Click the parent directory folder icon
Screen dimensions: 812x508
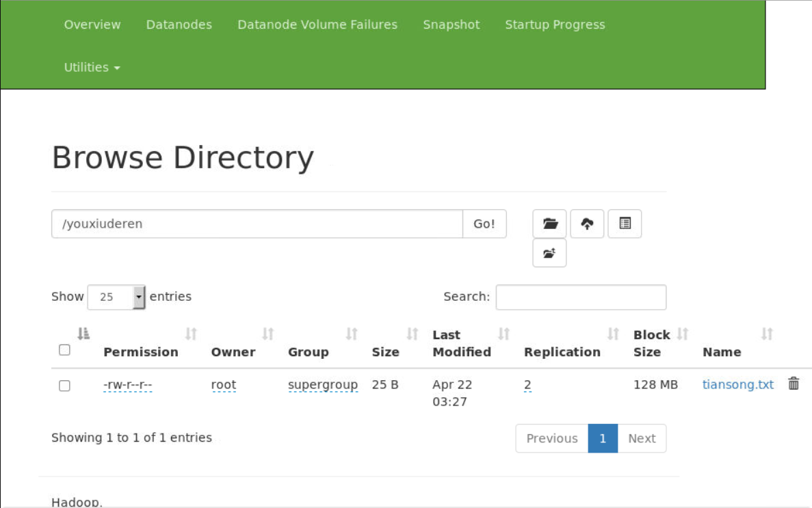(x=549, y=253)
